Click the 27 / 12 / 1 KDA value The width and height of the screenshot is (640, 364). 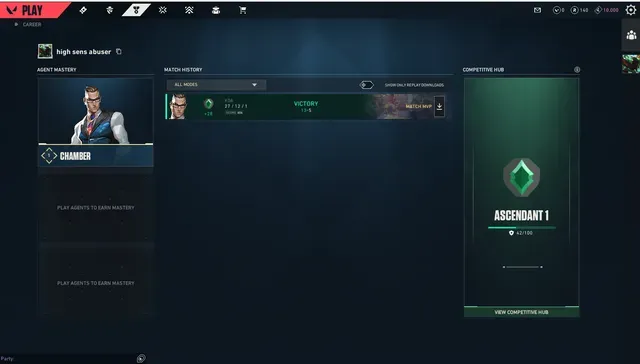(x=236, y=106)
